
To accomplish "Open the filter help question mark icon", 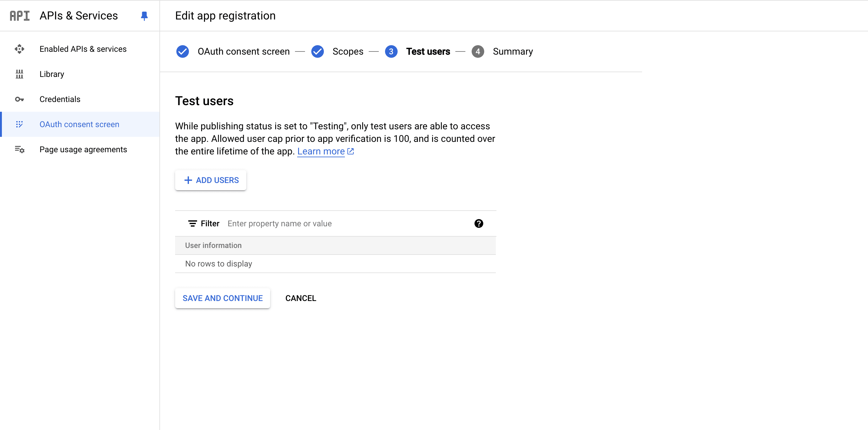I will click(x=479, y=223).
